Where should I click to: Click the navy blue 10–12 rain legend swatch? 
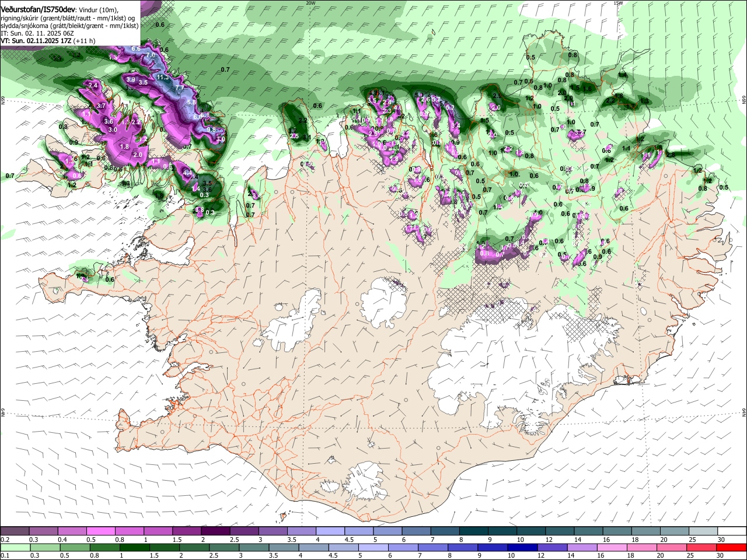tap(522, 547)
